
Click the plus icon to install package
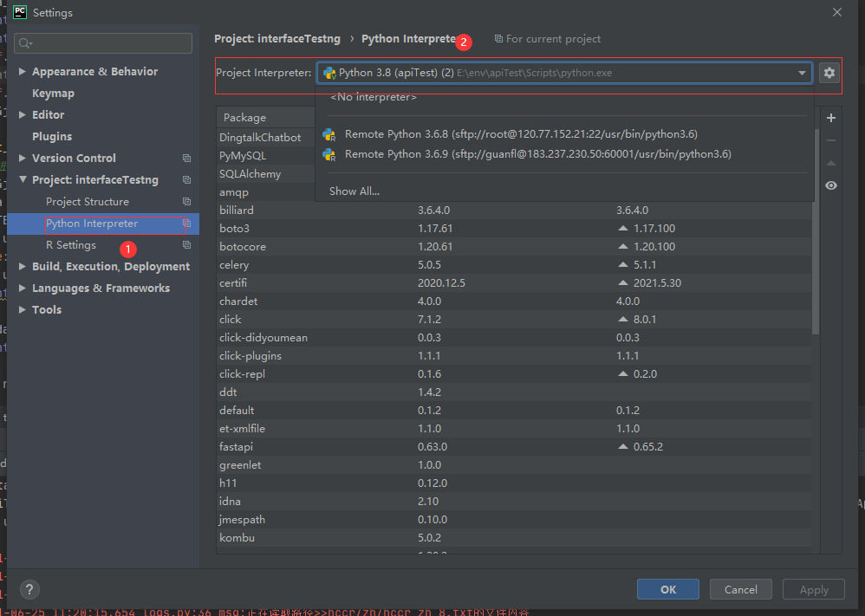831,118
